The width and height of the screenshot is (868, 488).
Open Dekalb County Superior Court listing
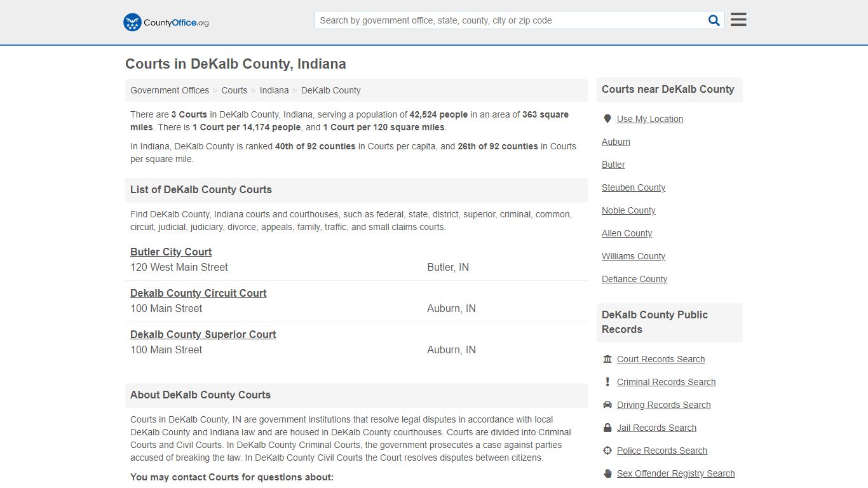203,334
